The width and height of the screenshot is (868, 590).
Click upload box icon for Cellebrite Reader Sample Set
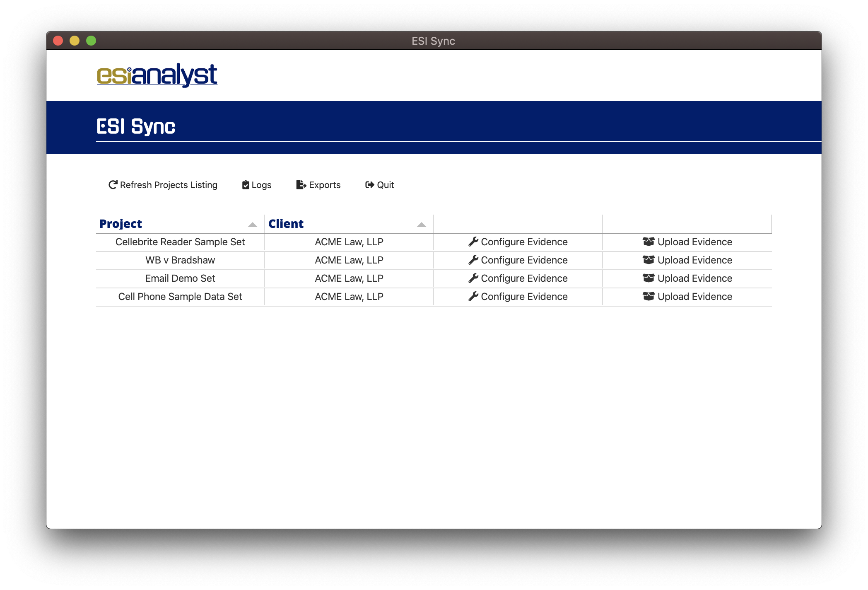pos(649,242)
